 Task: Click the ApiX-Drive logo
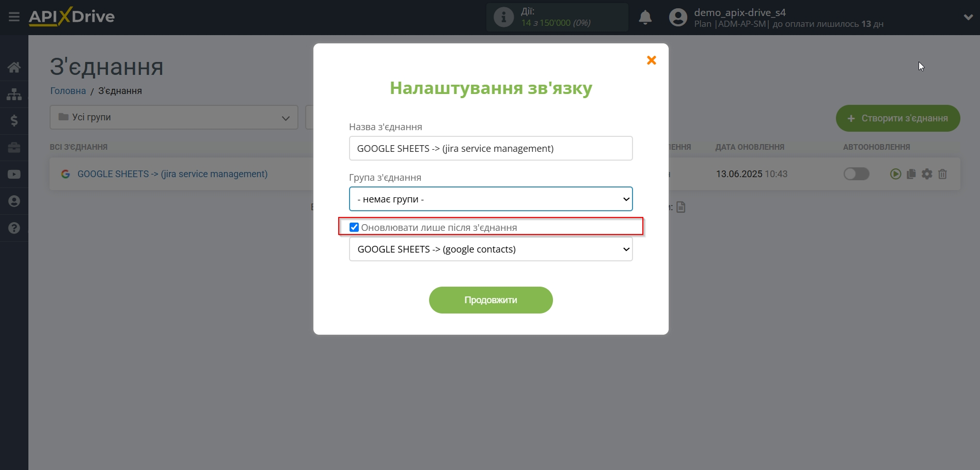click(72, 17)
